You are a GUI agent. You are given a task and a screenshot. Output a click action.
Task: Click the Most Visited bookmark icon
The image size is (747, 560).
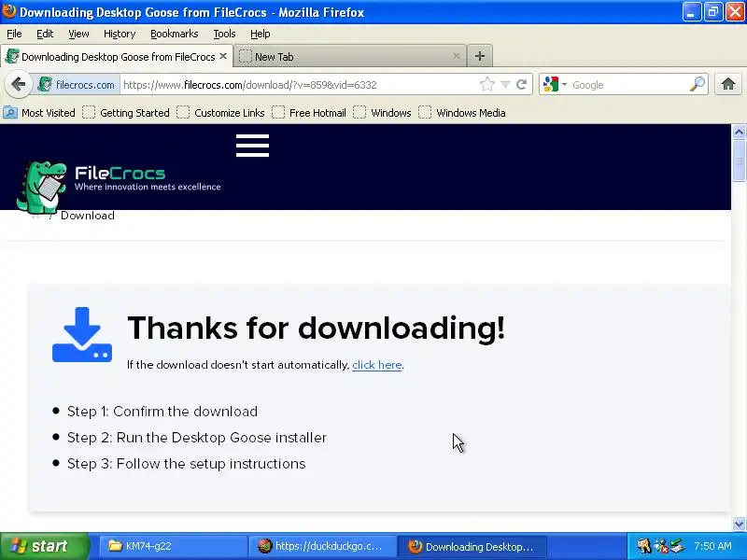10,113
